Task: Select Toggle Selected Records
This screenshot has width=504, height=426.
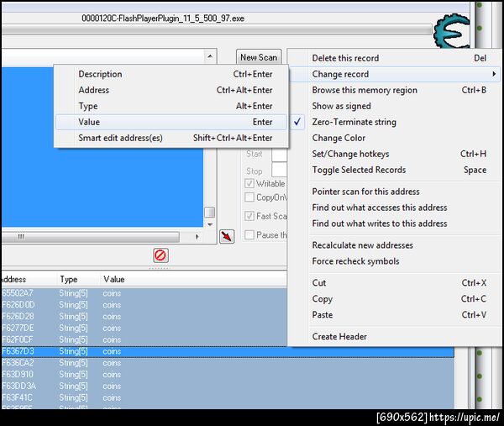Action: tap(395, 170)
